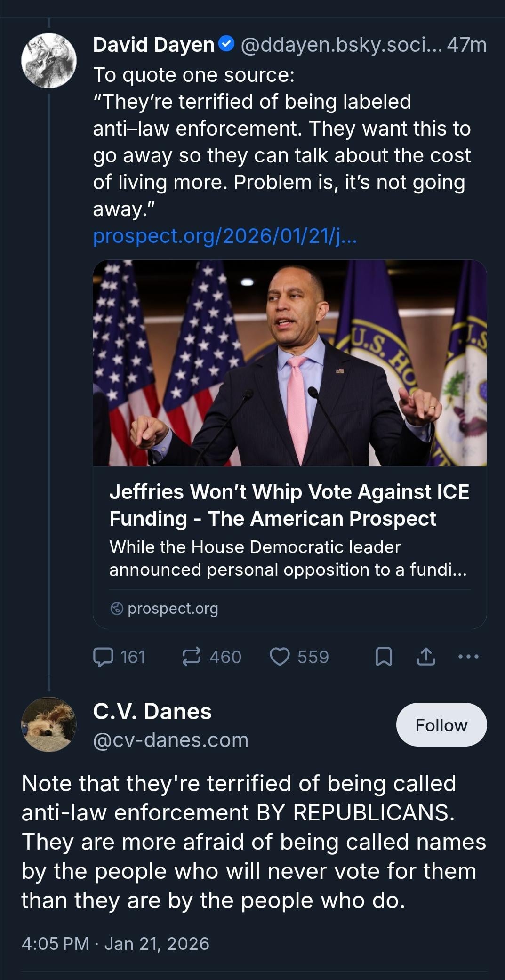Tap the David Dayen display name
Image resolution: width=505 pixels, height=980 pixels.
154,45
